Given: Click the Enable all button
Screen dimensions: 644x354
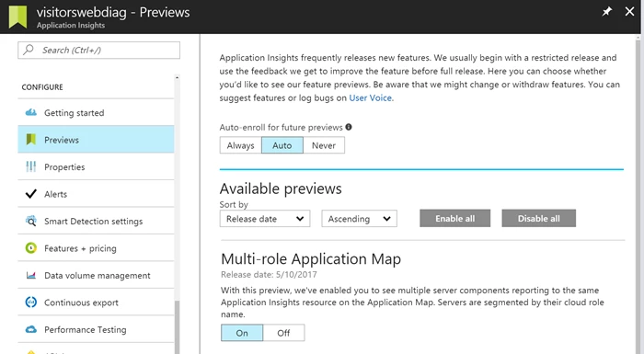Looking at the screenshot, I should click(x=455, y=219).
